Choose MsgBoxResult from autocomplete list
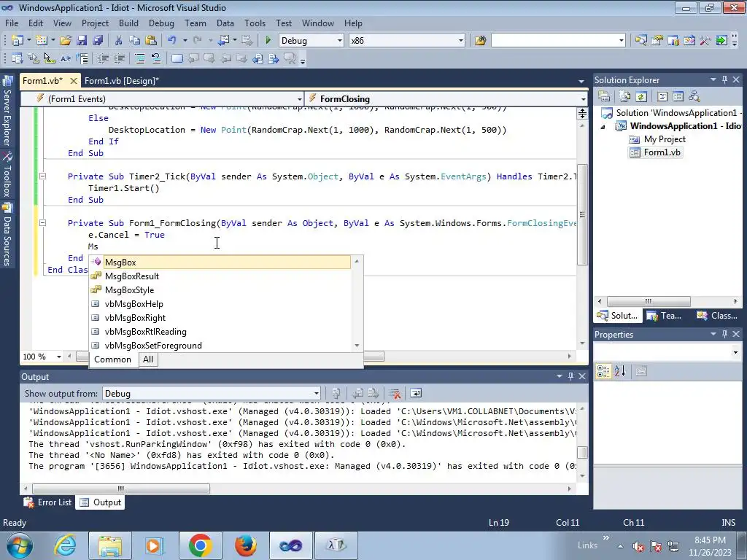This screenshot has height=560, width=747. [x=220, y=276]
